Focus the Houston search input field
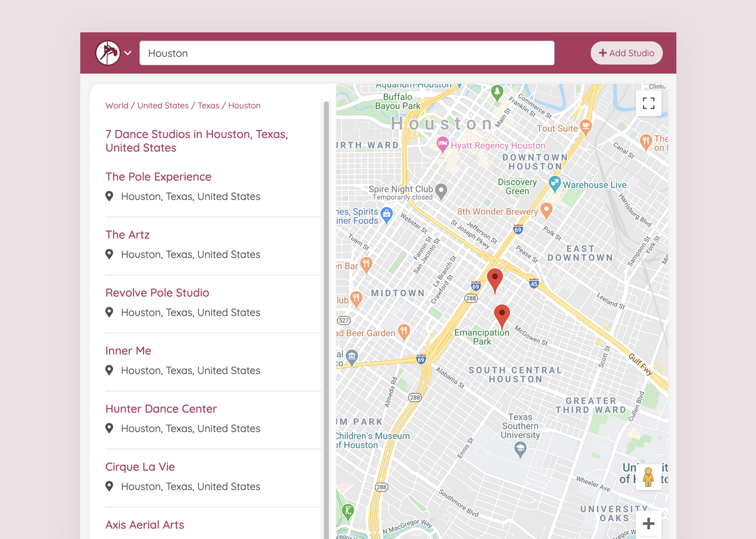 point(347,53)
